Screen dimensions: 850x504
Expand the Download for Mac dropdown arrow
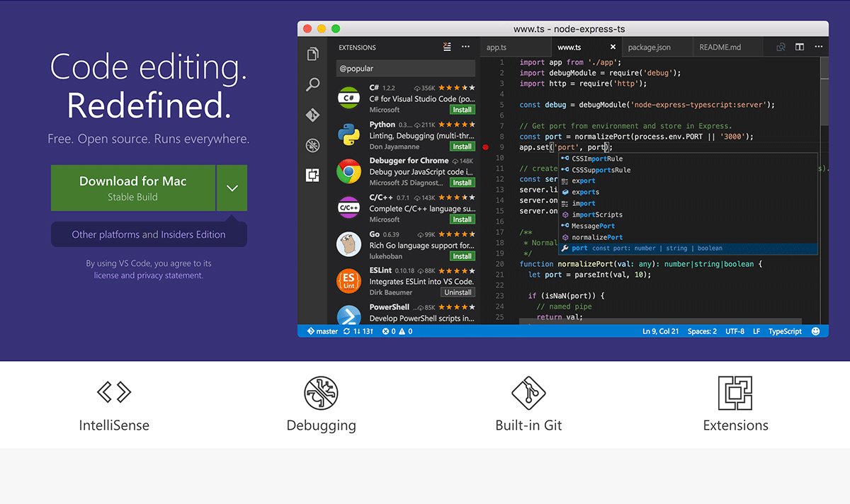tap(232, 188)
